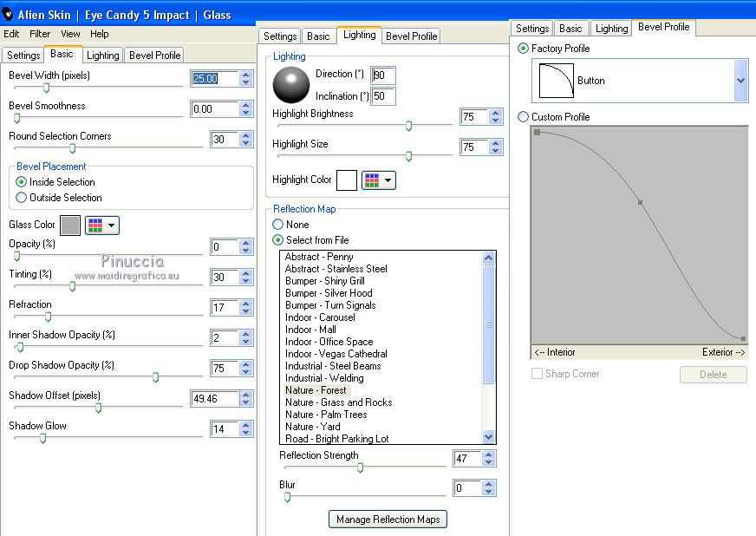Enable the Custom Profile radio option
The height and width of the screenshot is (536, 756).
click(x=523, y=117)
